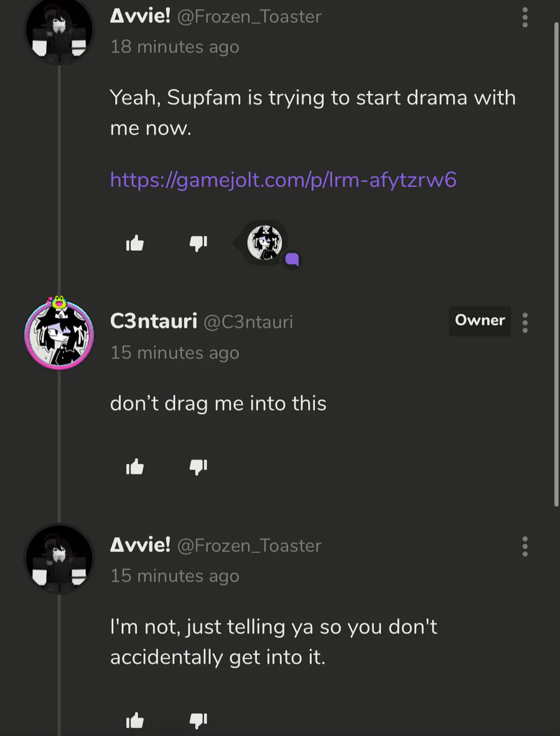Open Avvie's avatar on the bottom reply

coord(59,559)
